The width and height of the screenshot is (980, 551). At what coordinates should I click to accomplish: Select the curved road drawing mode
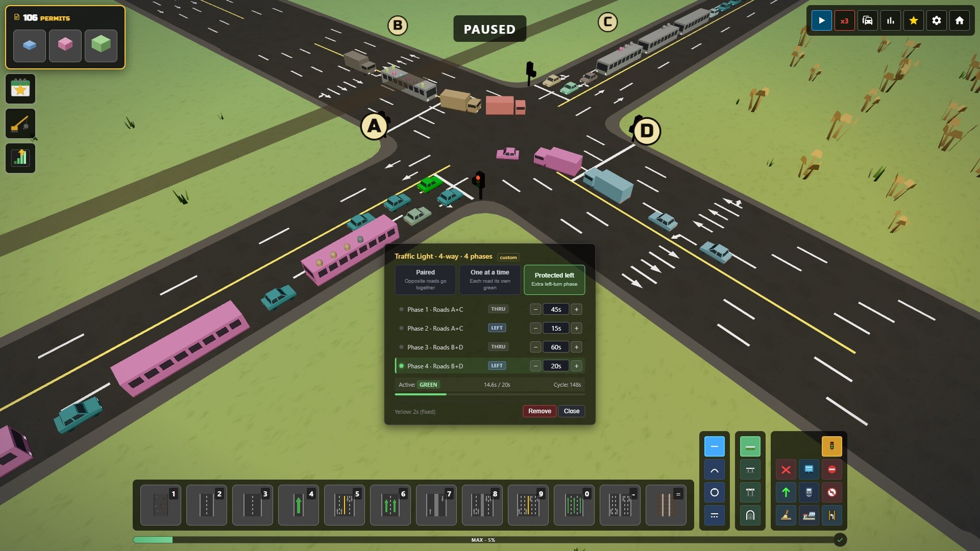715,470
